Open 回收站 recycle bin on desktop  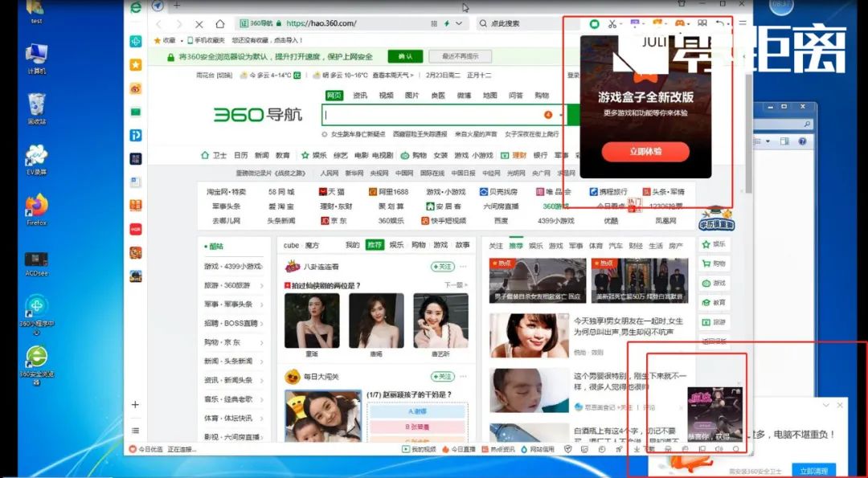tap(36, 108)
